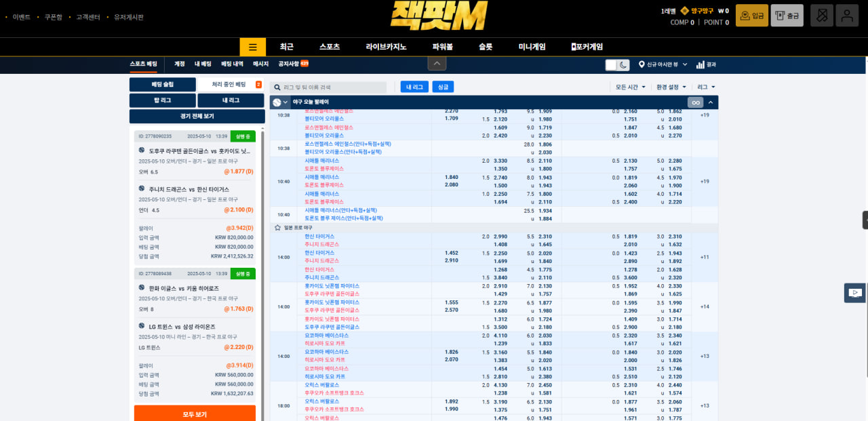Screen dimensions: 868x421
Task: Click the infinity icon in the baseball header
Action: coord(694,102)
